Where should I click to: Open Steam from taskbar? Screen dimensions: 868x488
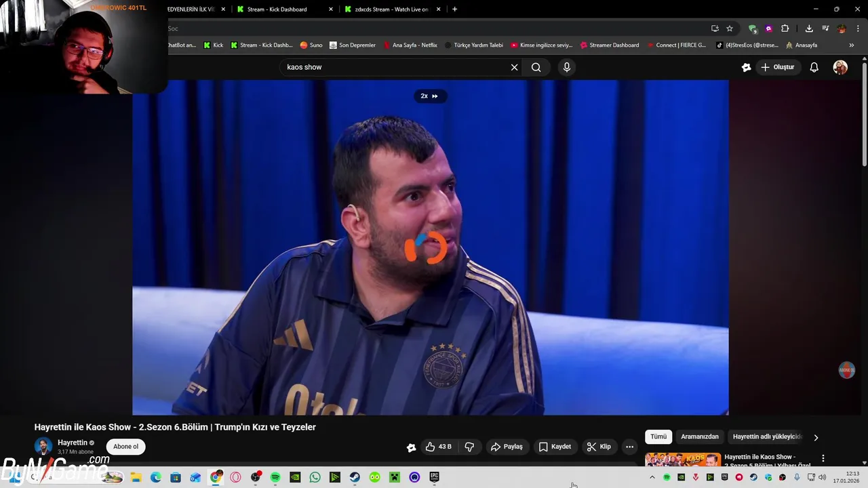355,477
